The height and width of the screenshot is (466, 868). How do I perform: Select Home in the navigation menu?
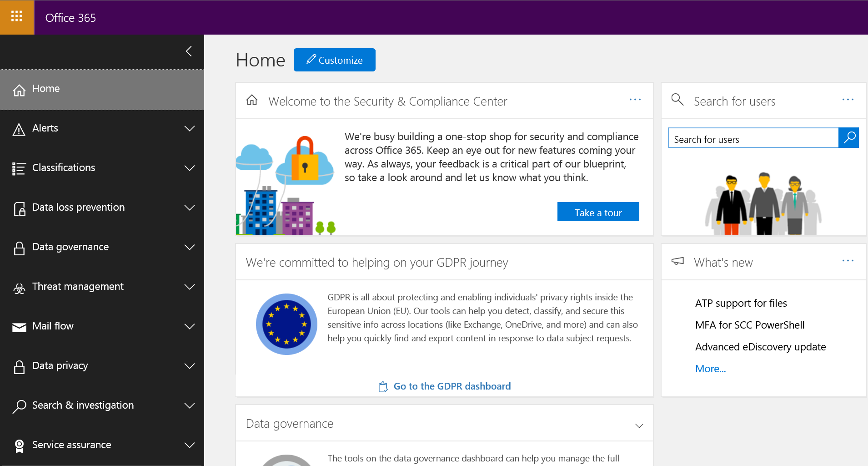[x=102, y=89]
